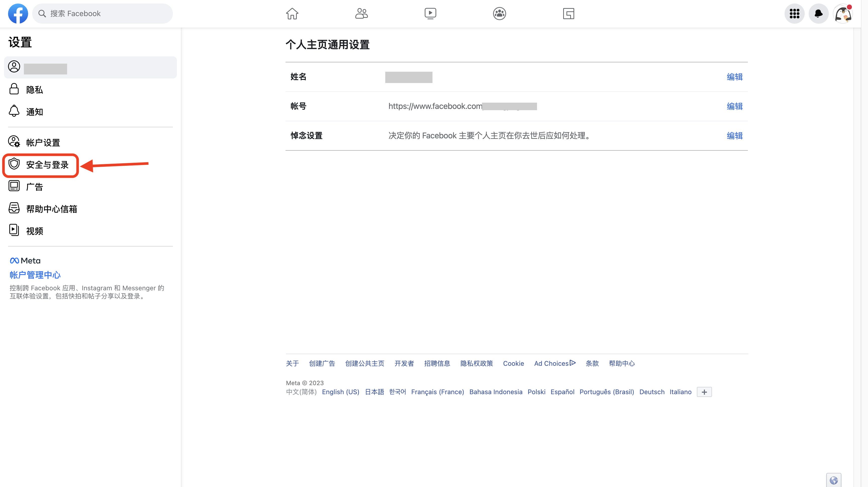Viewport: 868px width, 487px height.
Task: Open 帐户设置 account settings
Action: click(90, 142)
